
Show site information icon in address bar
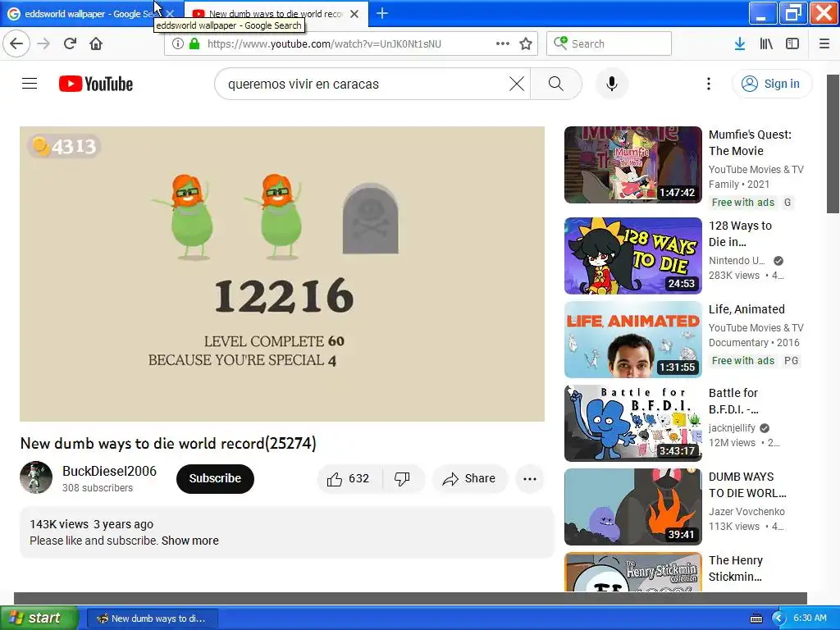(178, 43)
